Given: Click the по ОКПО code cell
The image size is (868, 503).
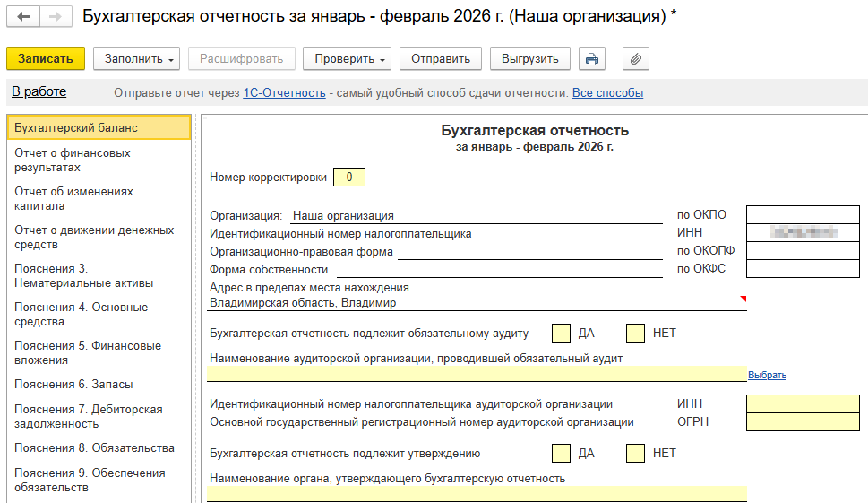Looking at the screenshot, I should (x=803, y=214).
